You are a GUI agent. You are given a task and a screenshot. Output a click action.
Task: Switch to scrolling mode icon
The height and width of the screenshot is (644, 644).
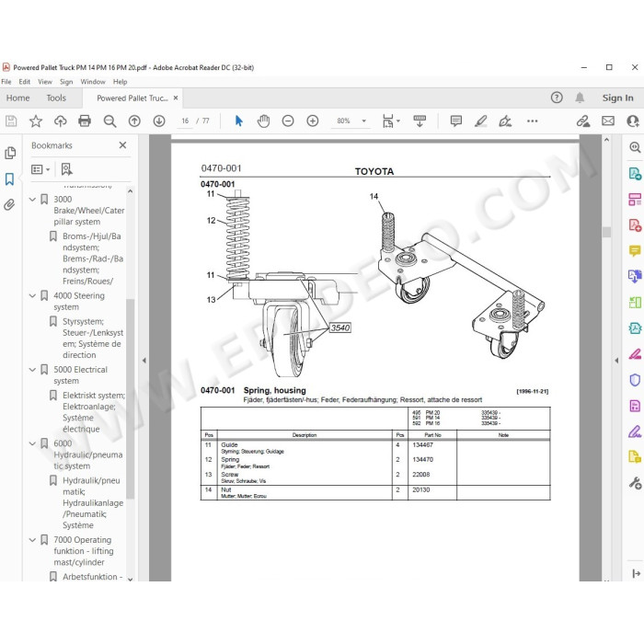point(420,121)
